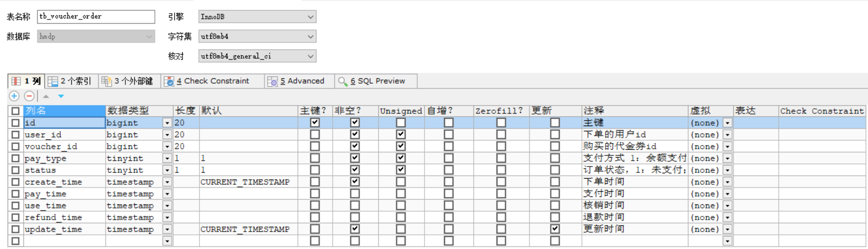Screen dimensions: 868x249
Task: Open the disabled database hmdp dropdown
Action: tap(96, 36)
